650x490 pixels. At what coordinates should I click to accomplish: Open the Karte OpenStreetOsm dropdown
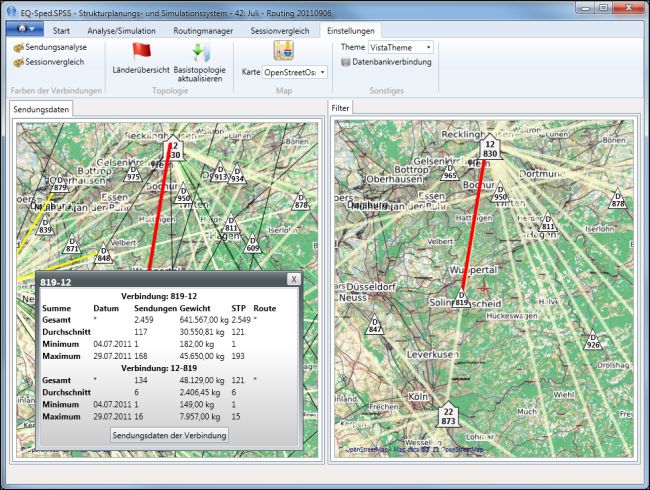pyautogui.click(x=295, y=73)
